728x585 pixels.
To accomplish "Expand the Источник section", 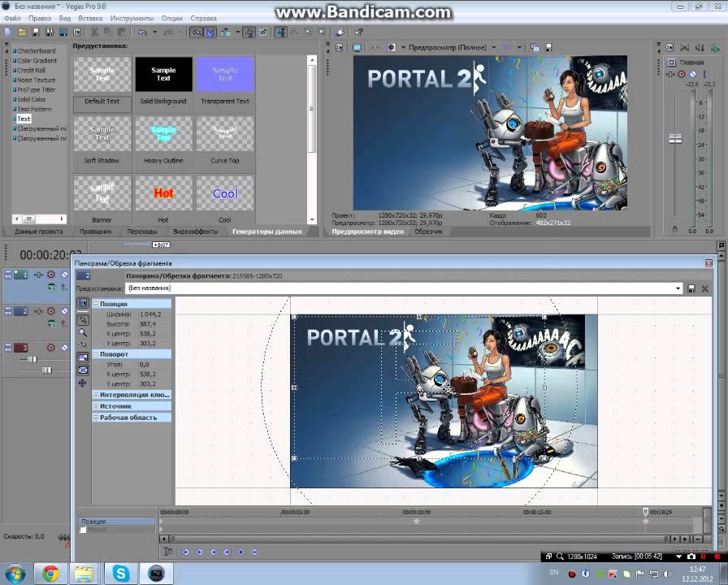I will [96, 406].
